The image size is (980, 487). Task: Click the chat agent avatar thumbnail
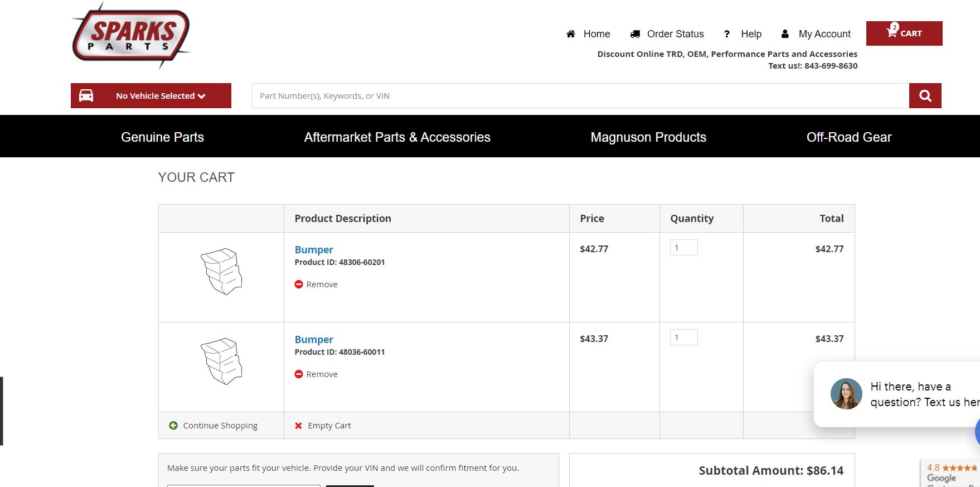pos(846,394)
